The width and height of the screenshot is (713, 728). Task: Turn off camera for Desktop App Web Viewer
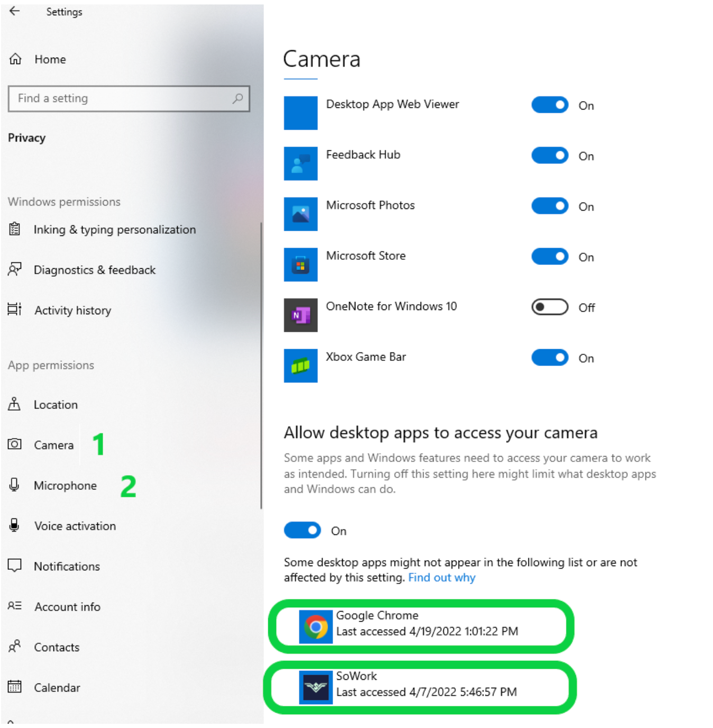point(550,105)
